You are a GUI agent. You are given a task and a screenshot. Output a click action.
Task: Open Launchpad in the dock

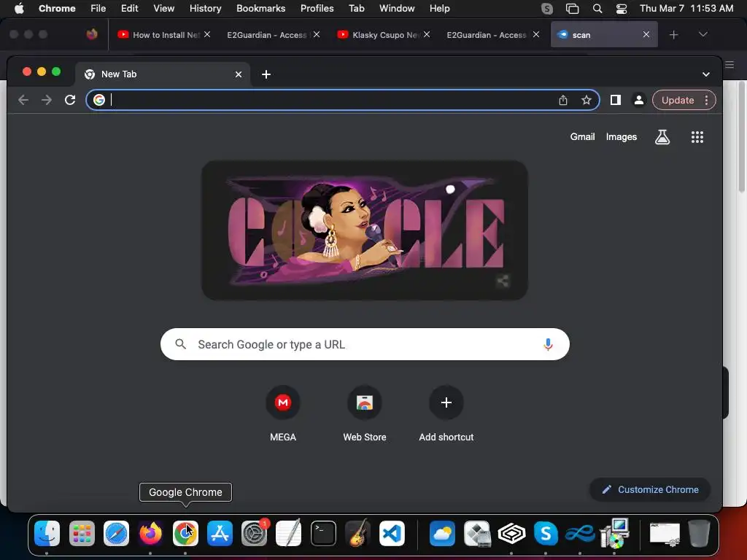(82, 533)
